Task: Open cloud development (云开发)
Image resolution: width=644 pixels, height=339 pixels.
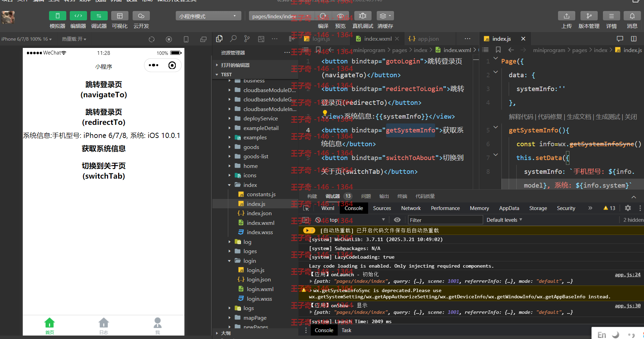Action: pos(141,16)
